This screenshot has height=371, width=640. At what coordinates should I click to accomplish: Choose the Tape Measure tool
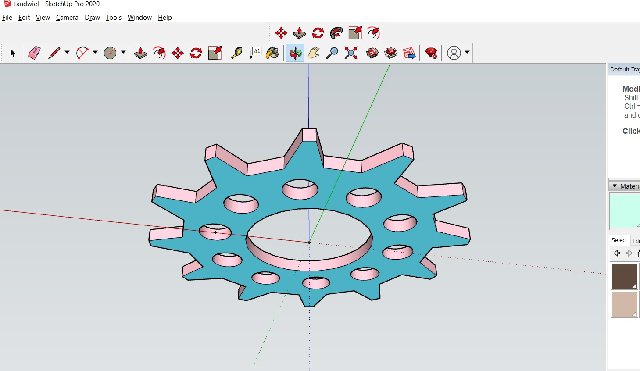[x=237, y=53]
